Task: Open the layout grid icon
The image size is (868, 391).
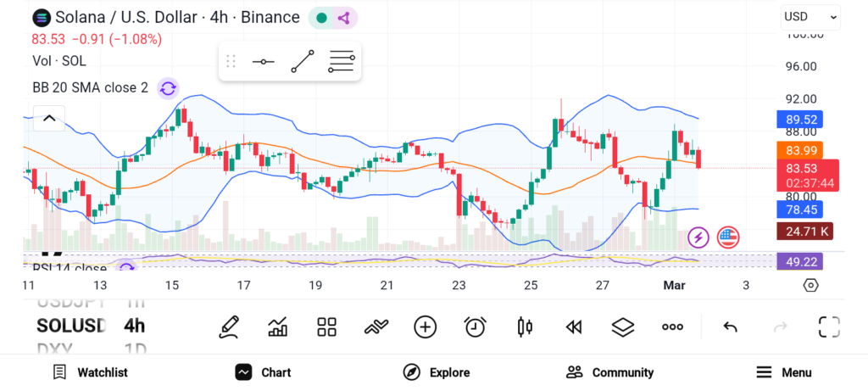Action: pyautogui.click(x=326, y=327)
